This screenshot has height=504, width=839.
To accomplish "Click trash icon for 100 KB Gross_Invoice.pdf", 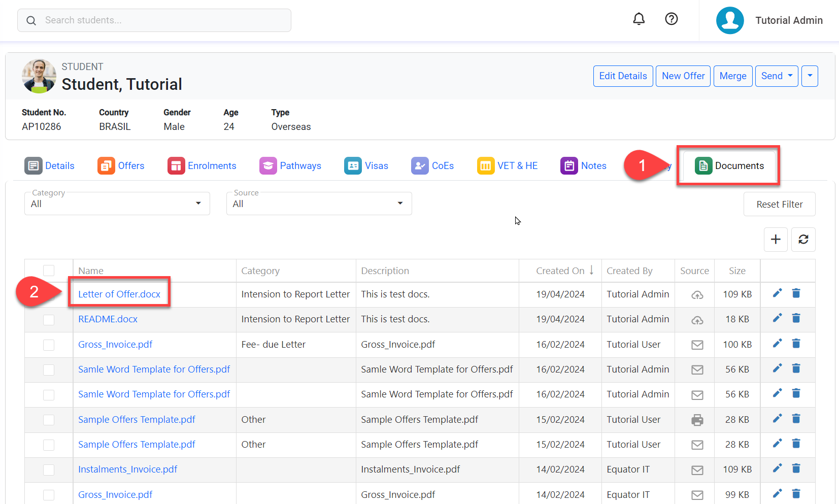I will pos(796,344).
